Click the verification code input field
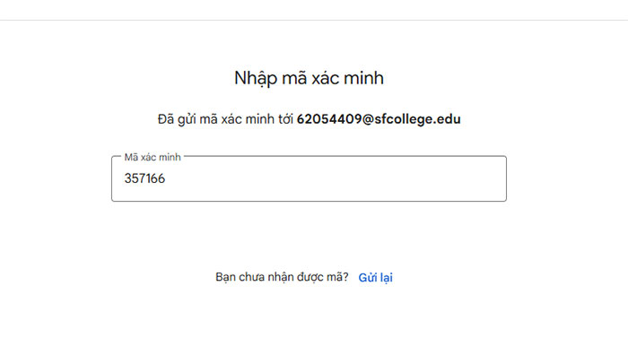The height and width of the screenshot is (364, 628). [309, 179]
